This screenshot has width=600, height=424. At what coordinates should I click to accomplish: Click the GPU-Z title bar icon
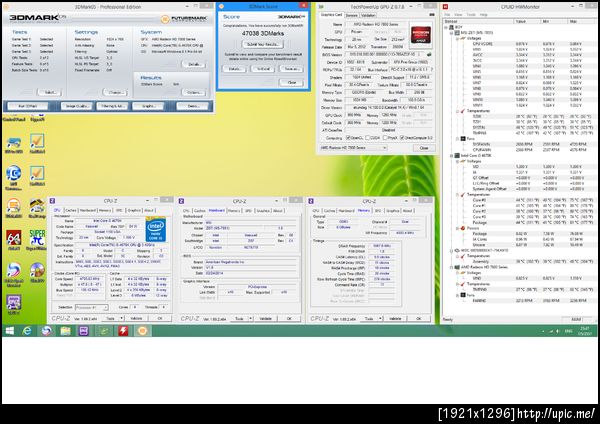pos(321,7)
